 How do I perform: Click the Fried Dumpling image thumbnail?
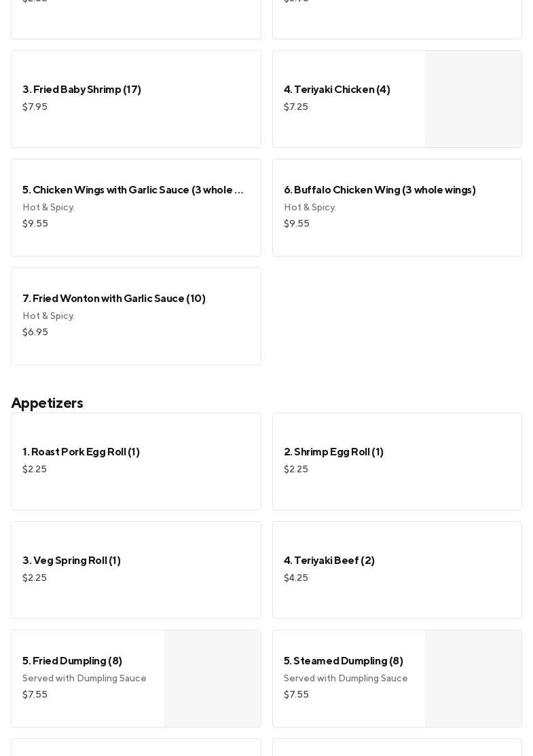(x=213, y=679)
